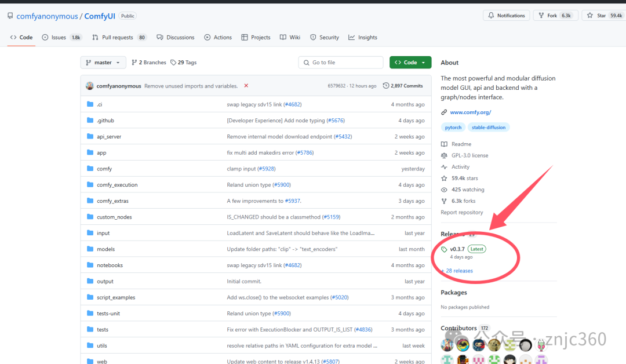
Task: View the 29 Tags link
Action: tap(184, 62)
